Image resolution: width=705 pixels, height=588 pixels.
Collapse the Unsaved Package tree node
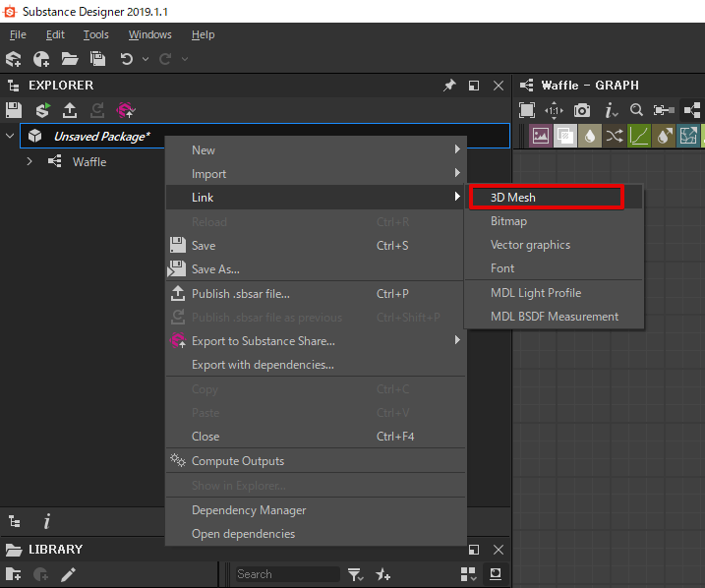tap(11, 136)
